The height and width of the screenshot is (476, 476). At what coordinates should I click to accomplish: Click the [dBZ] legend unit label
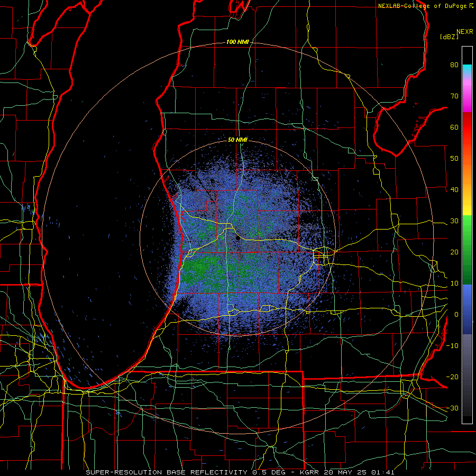pyautogui.click(x=449, y=37)
